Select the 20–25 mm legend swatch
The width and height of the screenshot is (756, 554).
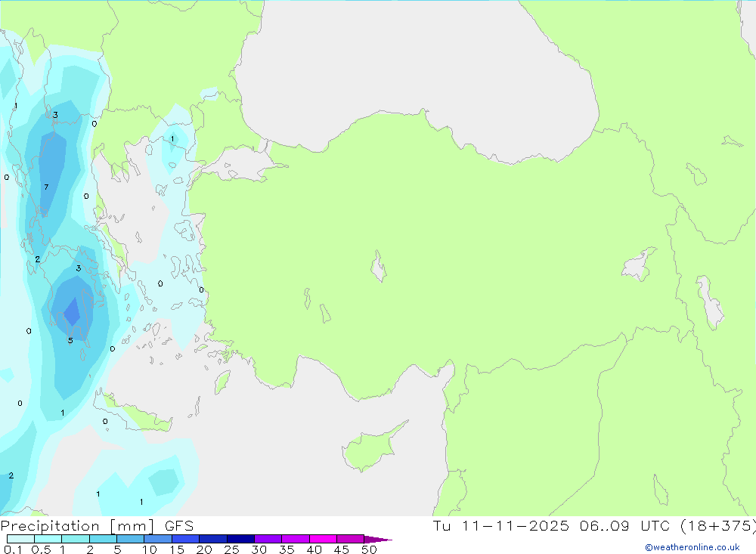(x=212, y=539)
